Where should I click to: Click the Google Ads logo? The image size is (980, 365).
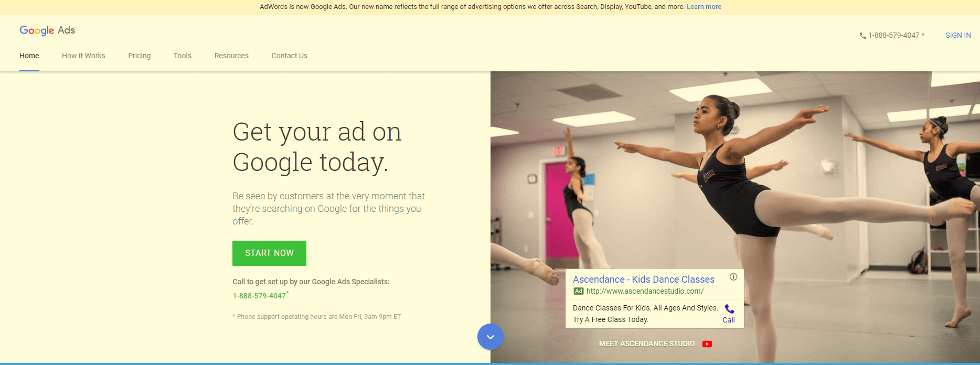pyautogui.click(x=47, y=30)
